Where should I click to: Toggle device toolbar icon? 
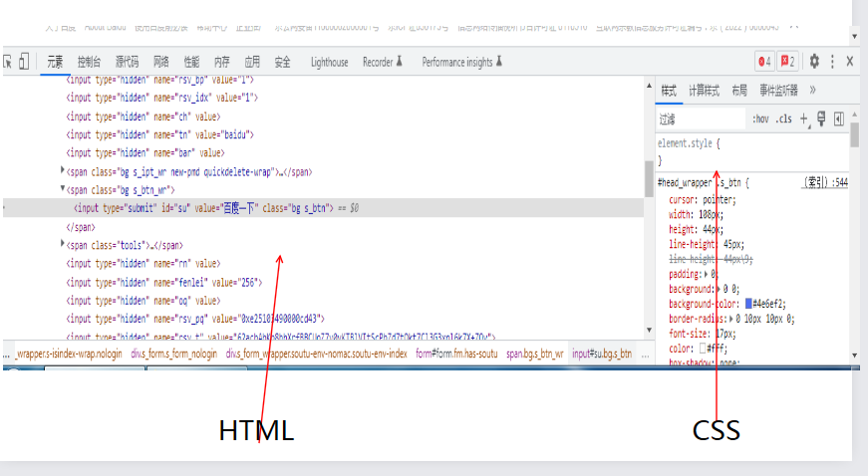pyautogui.click(x=24, y=62)
